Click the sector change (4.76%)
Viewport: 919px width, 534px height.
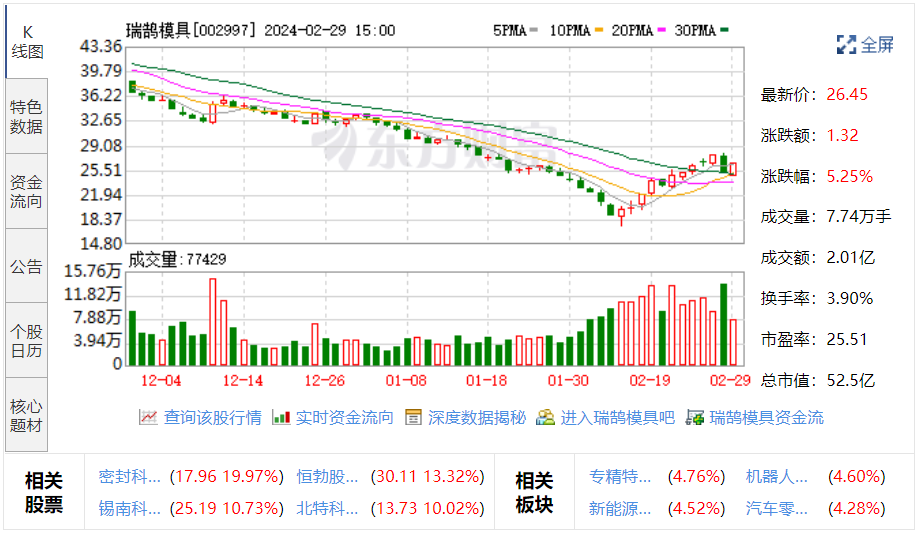[696, 477]
